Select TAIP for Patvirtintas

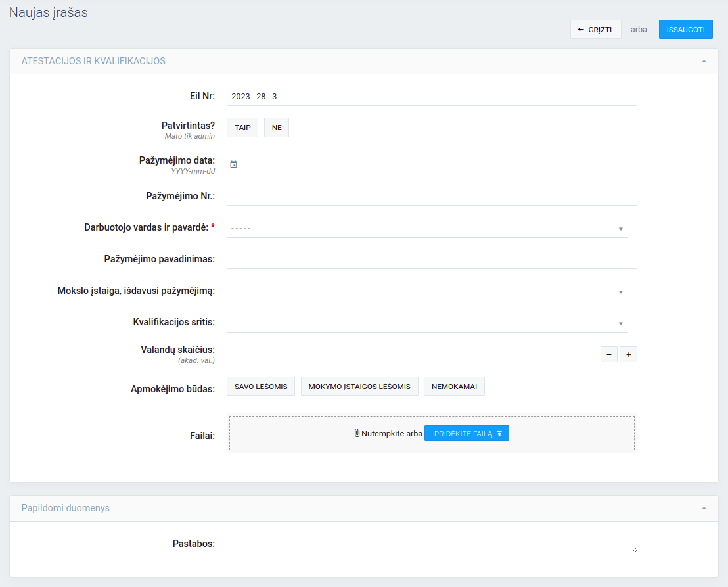click(242, 128)
